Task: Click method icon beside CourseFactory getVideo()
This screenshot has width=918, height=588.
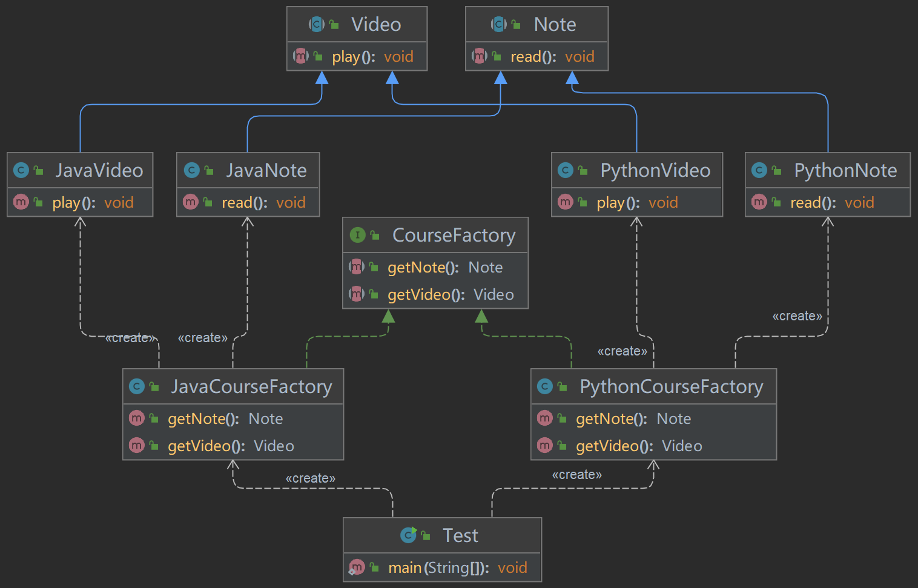Action: pos(357,294)
